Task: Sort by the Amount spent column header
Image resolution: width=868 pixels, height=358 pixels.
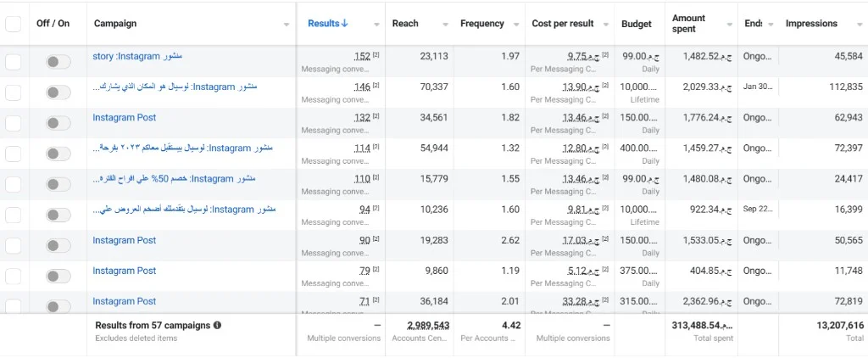Action: (688, 23)
